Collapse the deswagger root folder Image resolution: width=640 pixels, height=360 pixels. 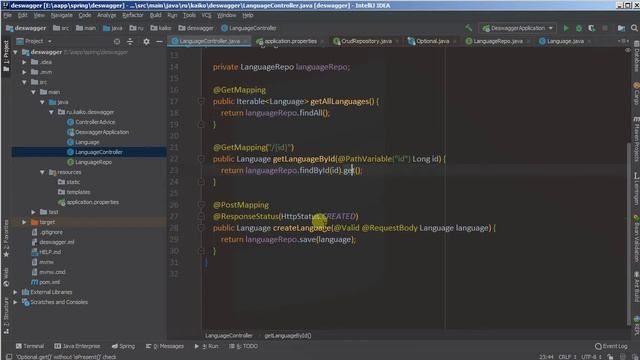click(x=16, y=52)
